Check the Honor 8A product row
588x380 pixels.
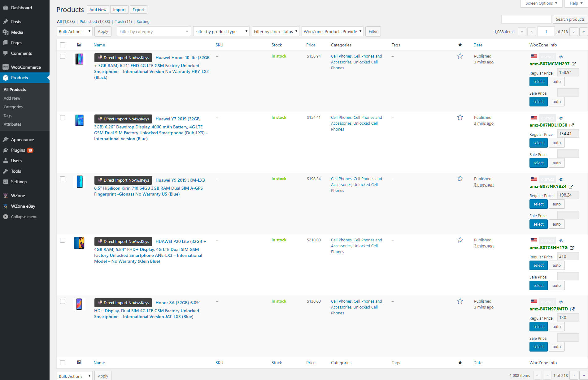point(63,301)
